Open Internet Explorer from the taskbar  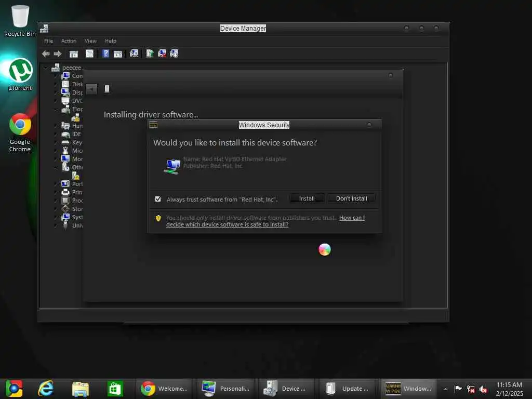[46, 389]
